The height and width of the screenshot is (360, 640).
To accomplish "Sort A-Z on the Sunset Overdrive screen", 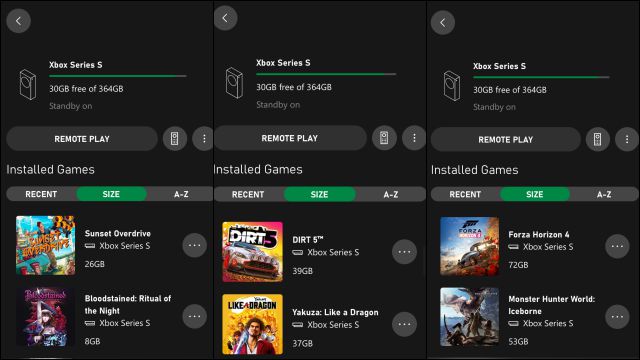I will pyautogui.click(x=181, y=194).
